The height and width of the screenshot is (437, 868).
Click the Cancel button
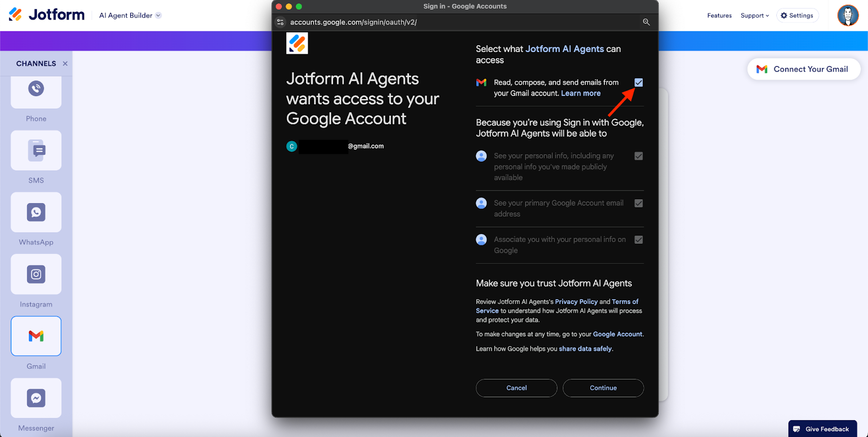click(516, 388)
